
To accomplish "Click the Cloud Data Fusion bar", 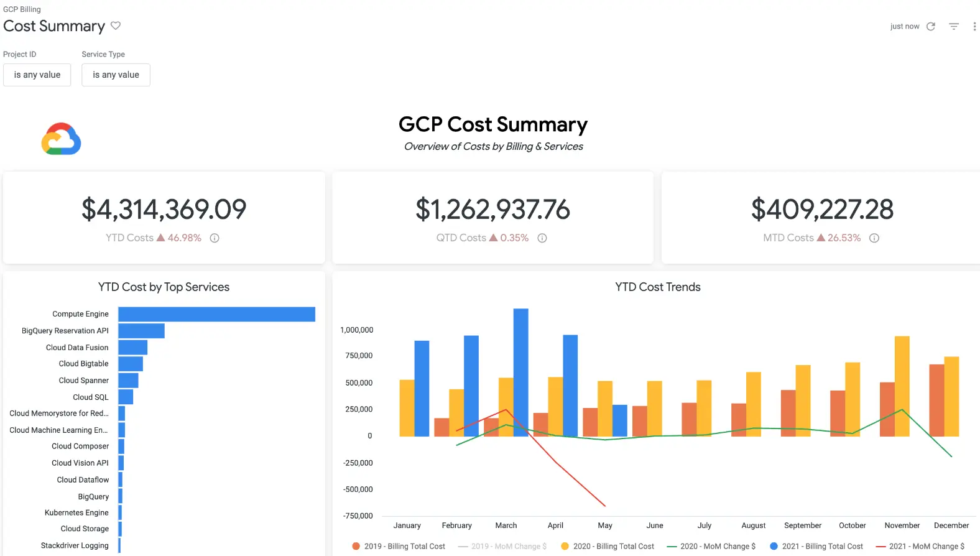I will click(132, 347).
